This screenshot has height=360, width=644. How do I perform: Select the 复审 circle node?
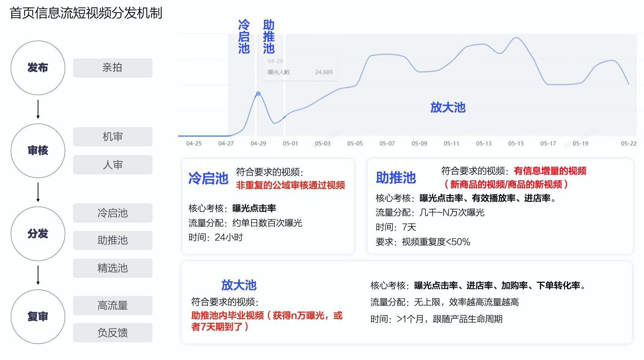[38, 316]
